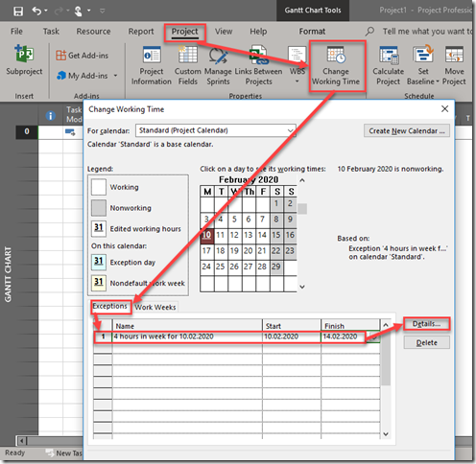Open Project Information
The height and width of the screenshot is (464, 476).
tap(152, 65)
